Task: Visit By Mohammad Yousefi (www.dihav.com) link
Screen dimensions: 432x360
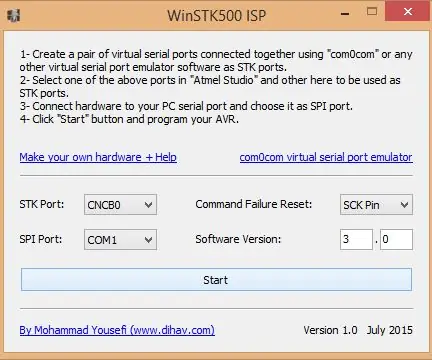Action: tap(117, 330)
